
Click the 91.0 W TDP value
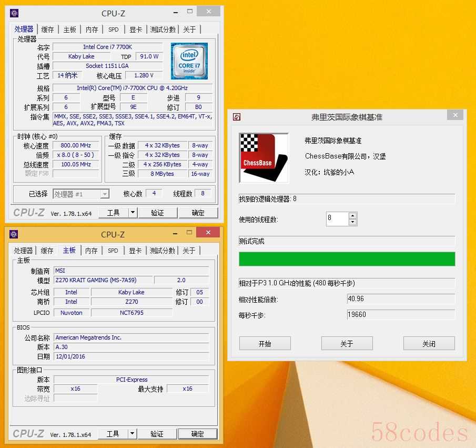point(149,56)
